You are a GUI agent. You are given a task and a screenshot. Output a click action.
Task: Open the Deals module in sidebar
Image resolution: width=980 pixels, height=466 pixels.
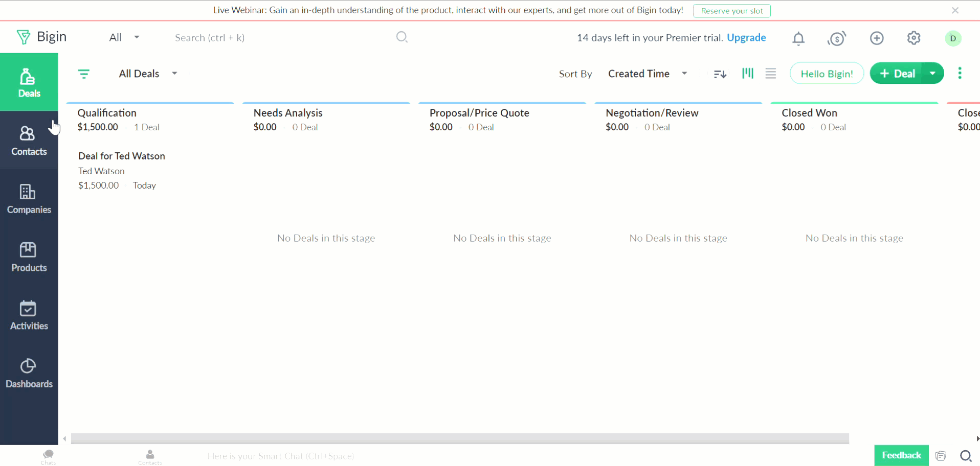click(x=29, y=82)
